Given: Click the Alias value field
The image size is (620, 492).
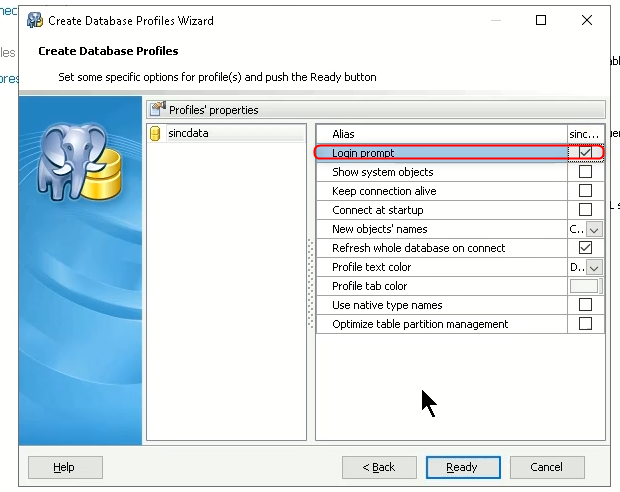Looking at the screenshot, I should click(x=585, y=134).
